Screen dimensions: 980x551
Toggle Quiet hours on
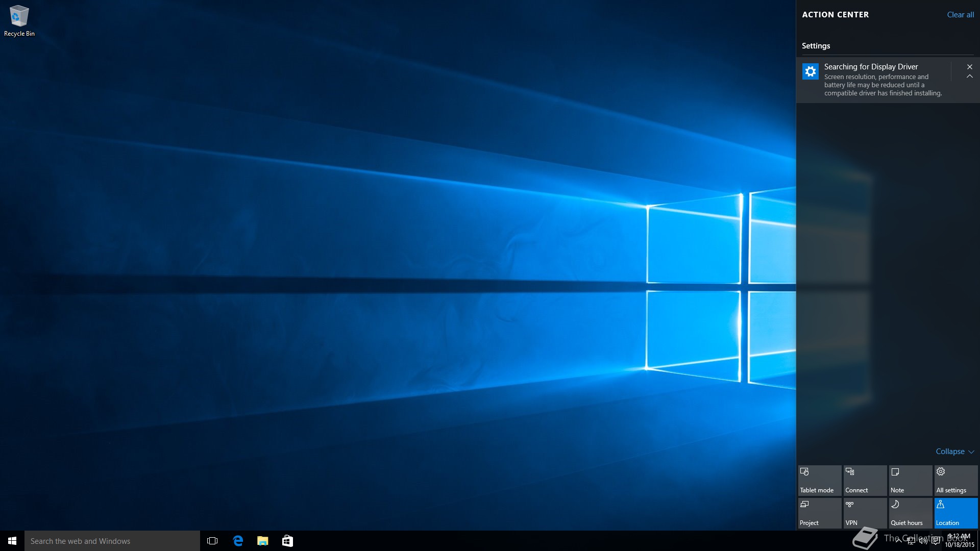pos(910,513)
